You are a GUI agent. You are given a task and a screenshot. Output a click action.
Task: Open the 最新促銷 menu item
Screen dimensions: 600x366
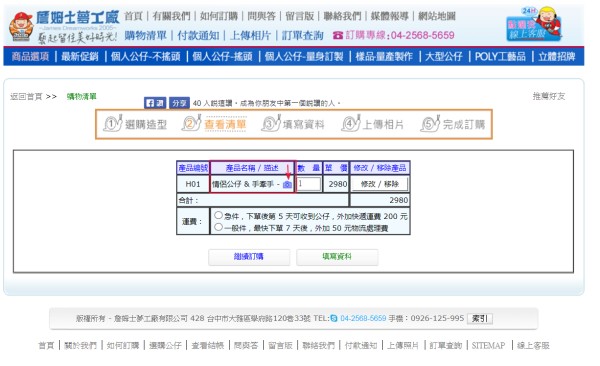[x=80, y=57]
